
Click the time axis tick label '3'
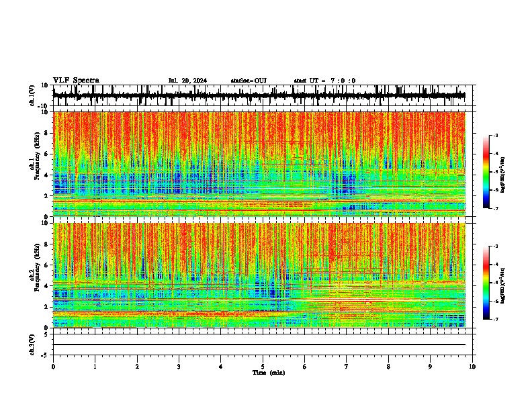(x=179, y=367)
